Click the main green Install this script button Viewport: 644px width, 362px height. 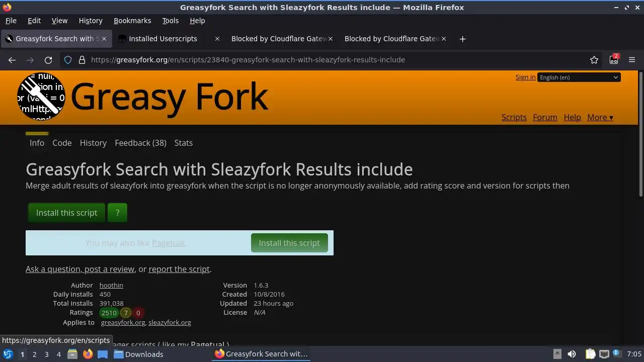coord(66,213)
